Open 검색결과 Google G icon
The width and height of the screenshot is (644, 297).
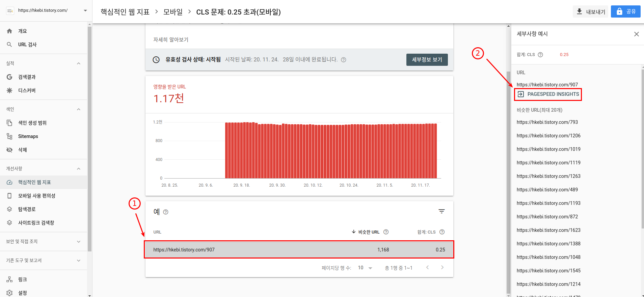pyautogui.click(x=9, y=77)
